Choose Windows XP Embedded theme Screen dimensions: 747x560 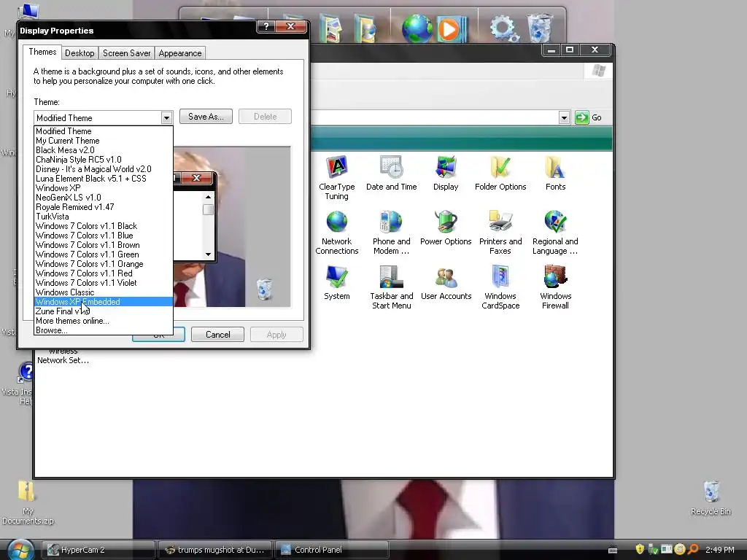(104, 302)
